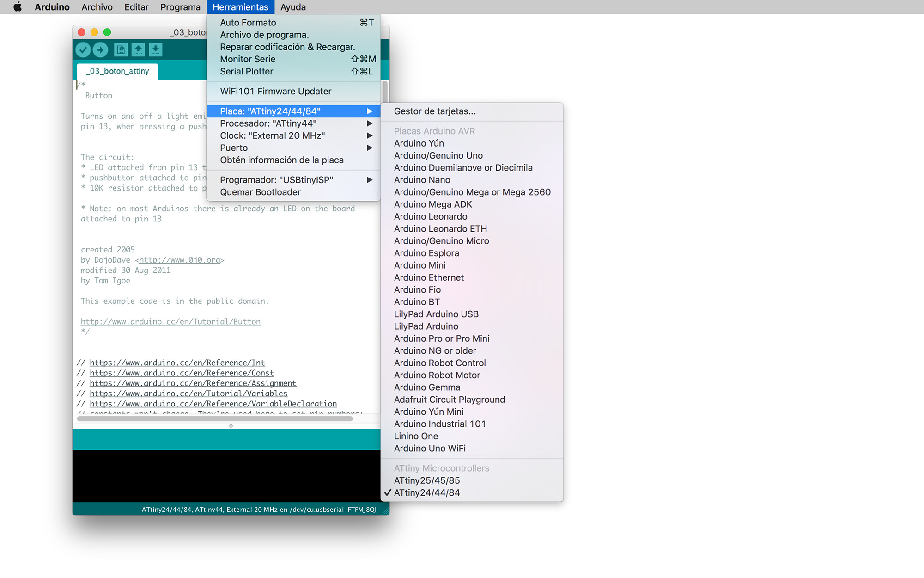This screenshot has width=924, height=578.
Task: Open the Apple menu
Action: 18,7
